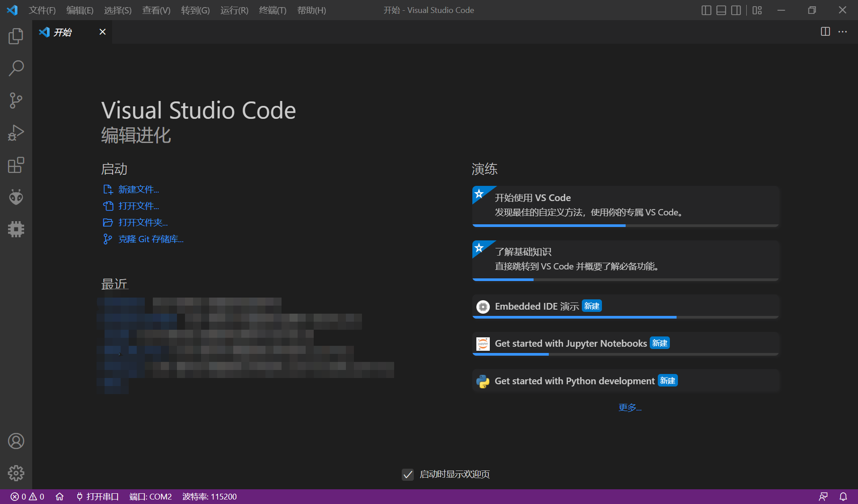The width and height of the screenshot is (858, 504).
Task: Click progress bar under Embedded IDE 演示
Action: click(x=626, y=317)
